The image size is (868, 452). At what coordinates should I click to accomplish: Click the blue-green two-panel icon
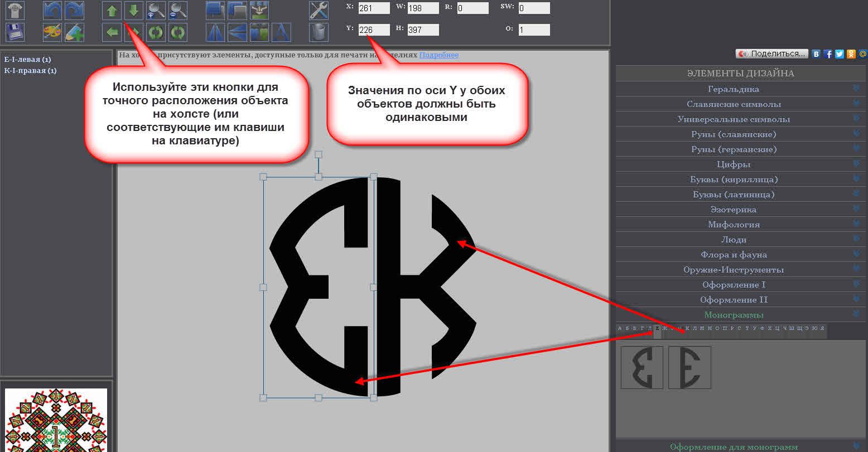pos(259,32)
